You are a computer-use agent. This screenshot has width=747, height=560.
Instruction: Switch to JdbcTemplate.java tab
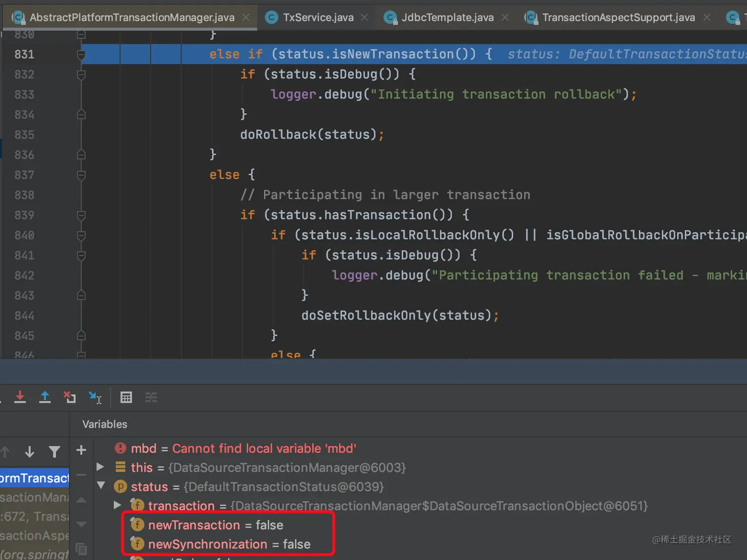pyautogui.click(x=448, y=18)
